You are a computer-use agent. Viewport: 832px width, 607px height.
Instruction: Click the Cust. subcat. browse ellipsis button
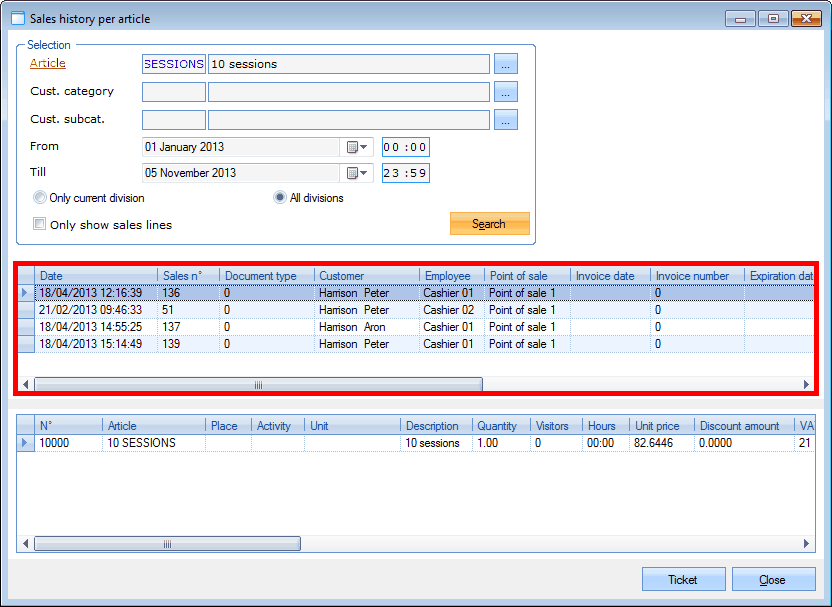coord(507,120)
